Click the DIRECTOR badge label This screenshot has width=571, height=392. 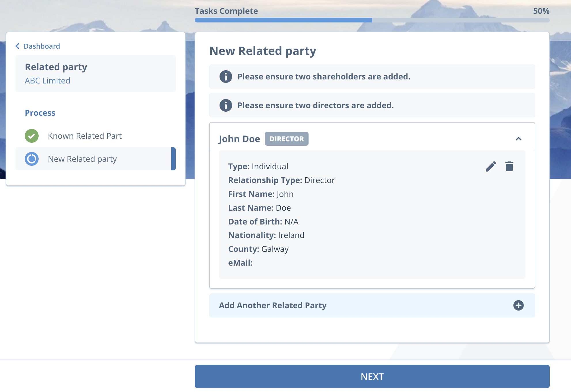coord(286,139)
